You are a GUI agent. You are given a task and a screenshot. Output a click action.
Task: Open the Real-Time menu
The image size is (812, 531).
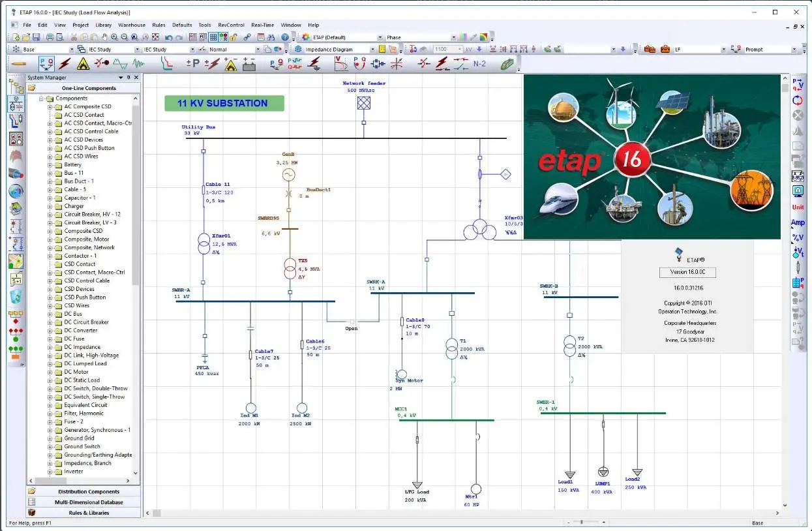click(x=262, y=25)
